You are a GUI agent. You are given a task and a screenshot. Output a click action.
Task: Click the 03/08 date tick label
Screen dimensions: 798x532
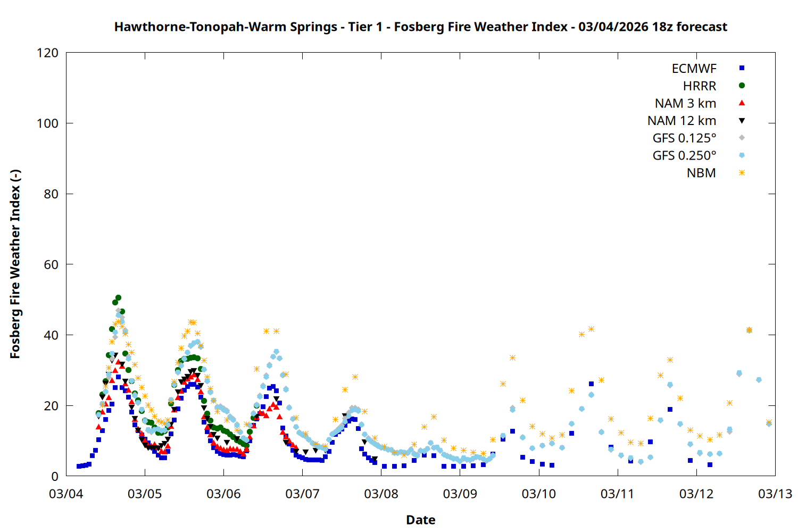(381, 494)
